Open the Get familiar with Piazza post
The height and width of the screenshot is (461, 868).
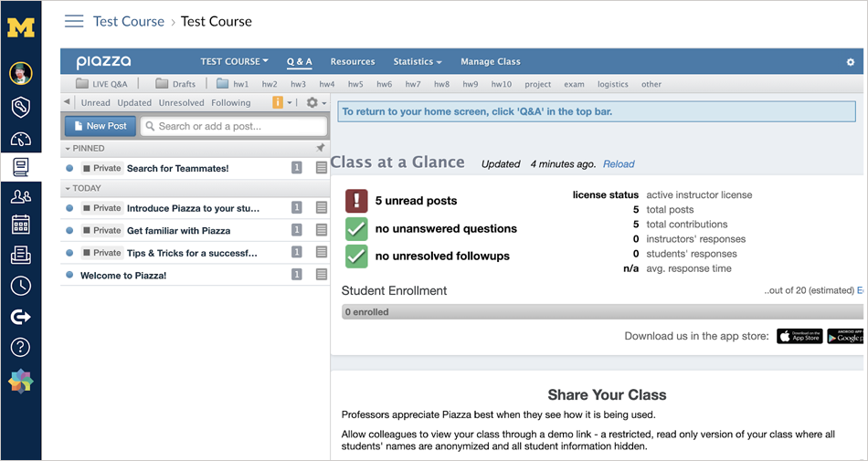[179, 230]
